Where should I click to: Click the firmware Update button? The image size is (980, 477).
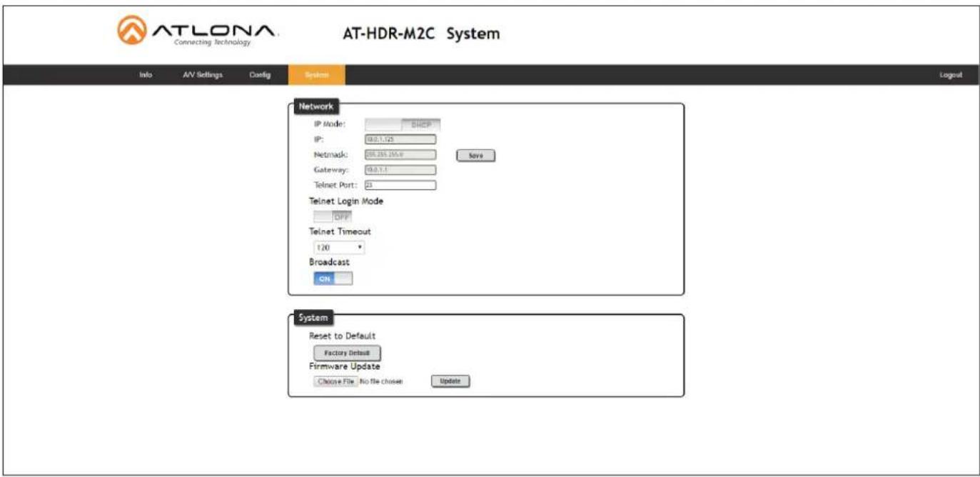tap(450, 381)
